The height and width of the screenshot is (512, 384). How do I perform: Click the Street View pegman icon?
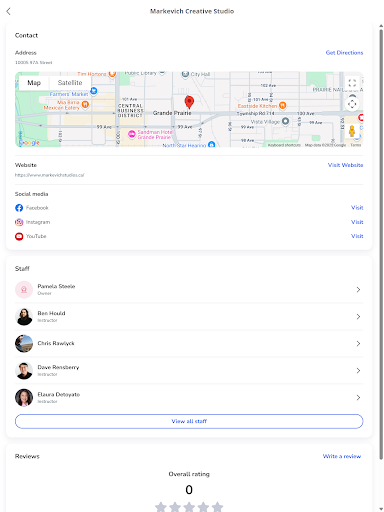pos(352,131)
